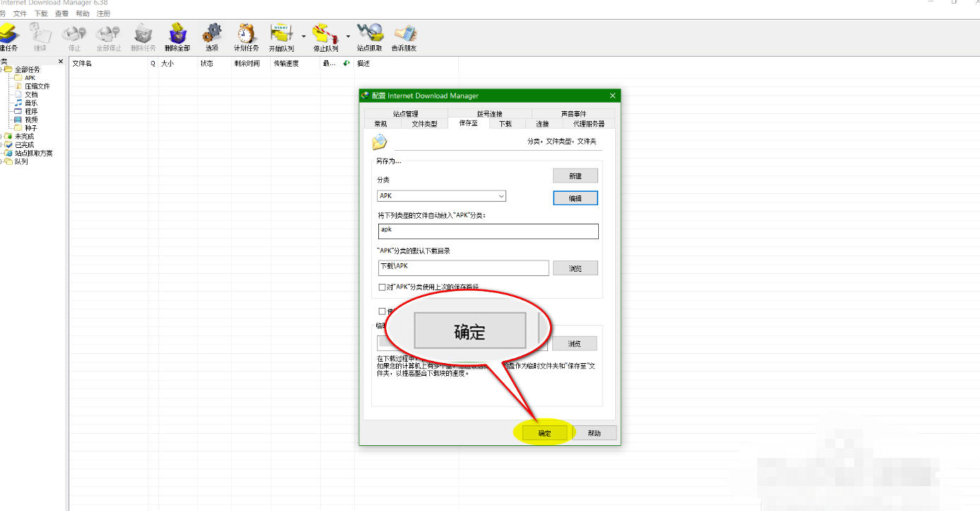Click the folder icon beside 种子
Screen dimensions: 980x511
click(18, 128)
